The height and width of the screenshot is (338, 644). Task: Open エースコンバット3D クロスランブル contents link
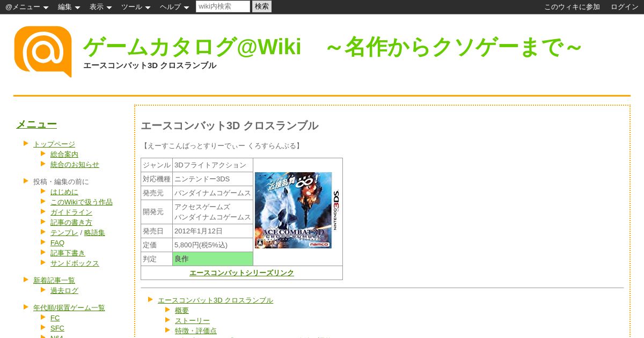pyautogui.click(x=215, y=300)
